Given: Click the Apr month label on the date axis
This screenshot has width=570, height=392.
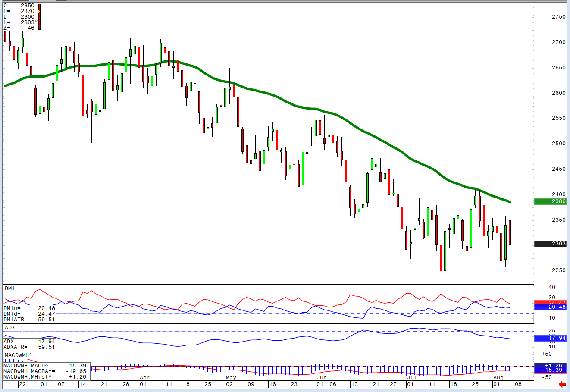Looking at the screenshot, I should tap(144, 377).
